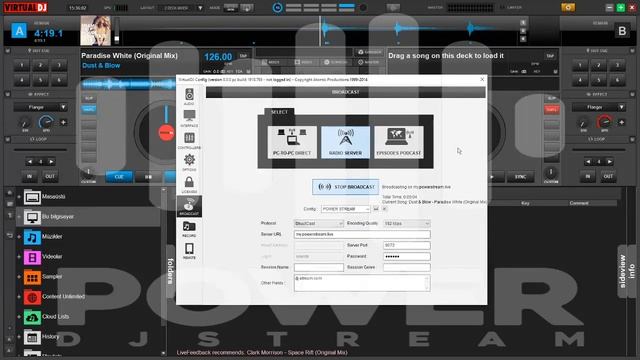Open Record settings in config sidebar
The width and height of the screenshot is (640, 360).
[189, 229]
